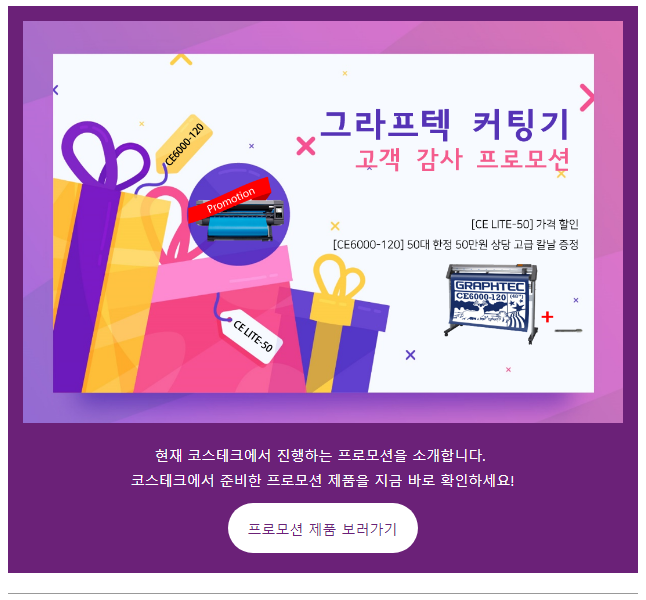This screenshot has width=646, height=600.
Task: Click the '프로모션 제품 보러가기' button
Action: coord(323,528)
